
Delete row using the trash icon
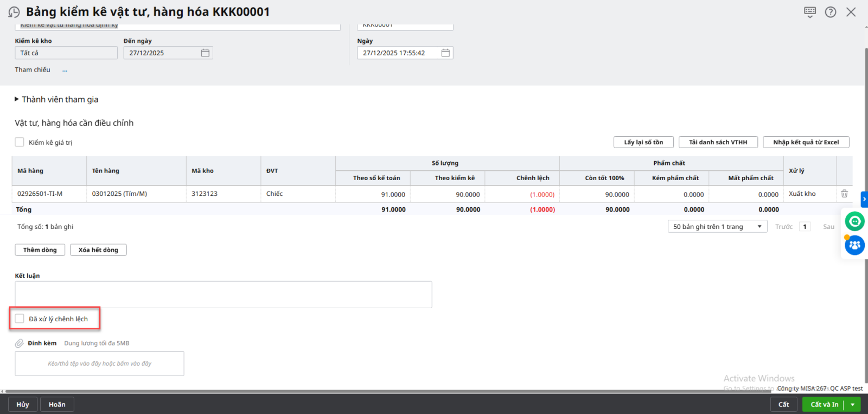844,194
